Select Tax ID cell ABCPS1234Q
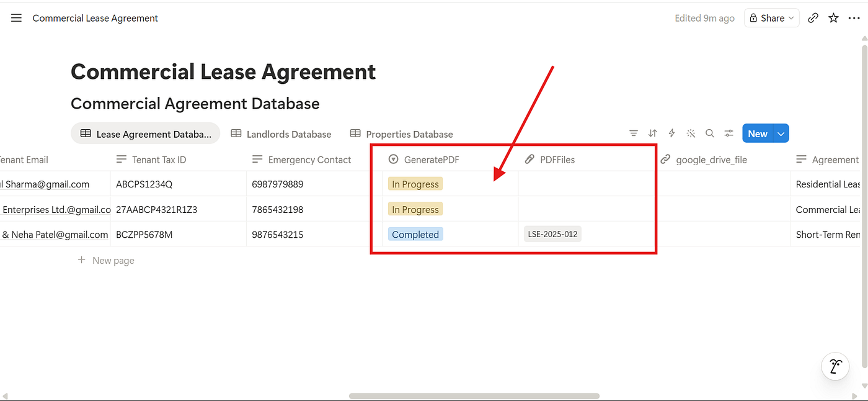Image resolution: width=868 pixels, height=401 pixels. (178, 184)
